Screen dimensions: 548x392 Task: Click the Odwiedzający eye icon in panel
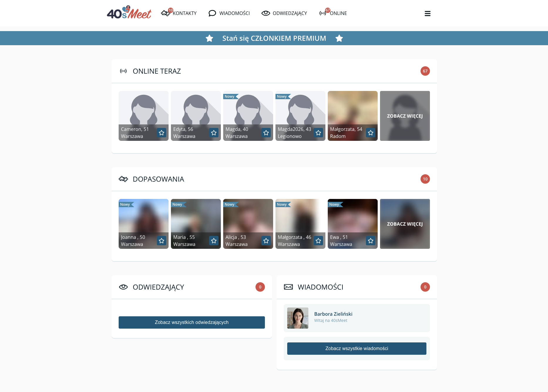click(123, 287)
